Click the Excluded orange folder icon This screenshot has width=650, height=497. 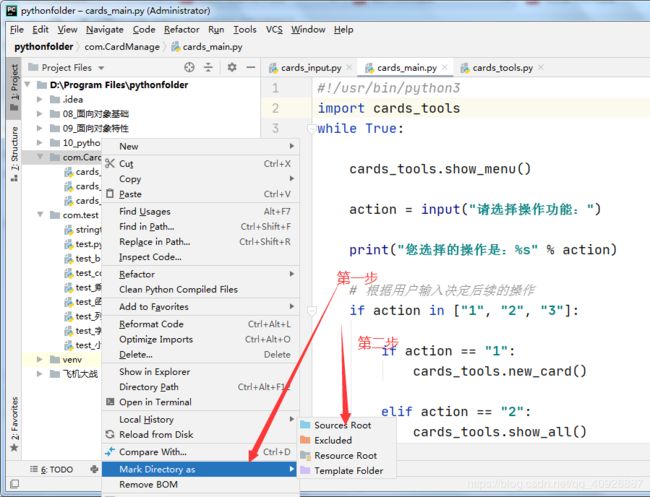305,440
